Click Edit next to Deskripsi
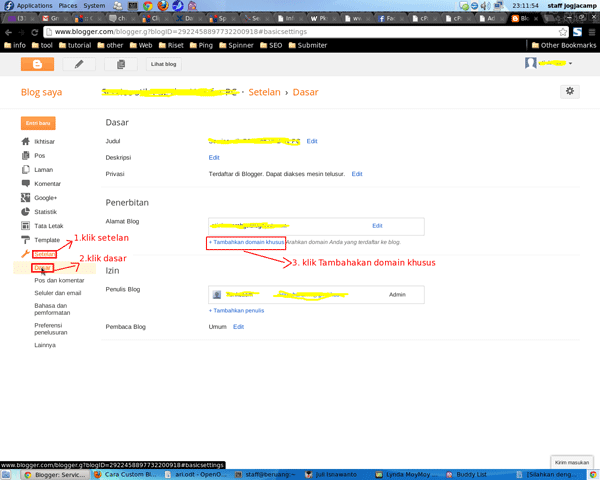Screen dimensions: 600x480 [x=214, y=158]
